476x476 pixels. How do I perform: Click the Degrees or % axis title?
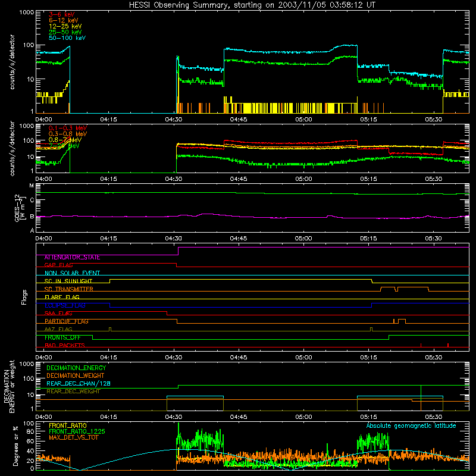(15, 446)
